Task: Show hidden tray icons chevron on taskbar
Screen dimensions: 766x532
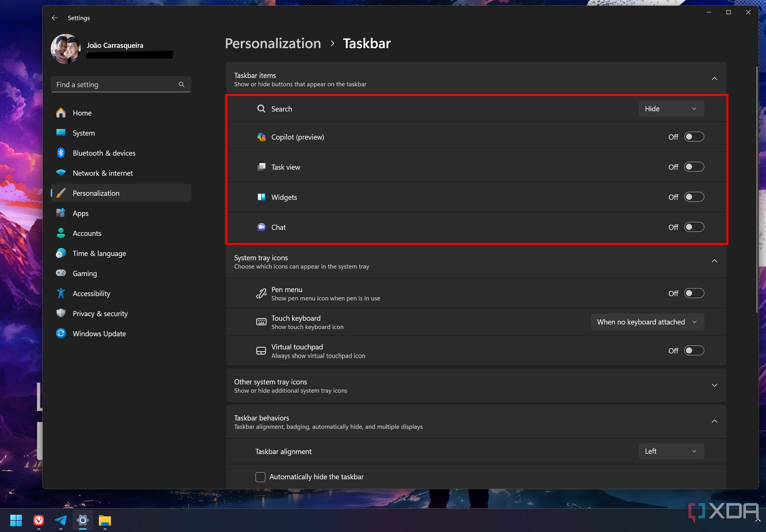Action: tap(757, 520)
